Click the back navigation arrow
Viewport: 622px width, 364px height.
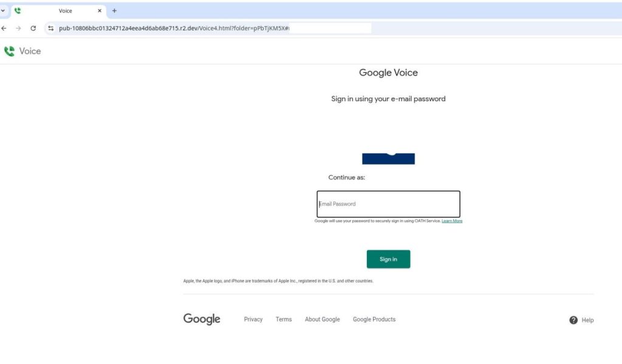[5, 28]
